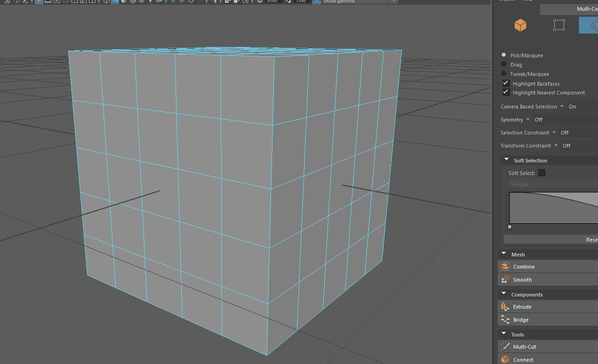598x364 pixels.
Task: Activate the highlighted Edge selection mode icon
Action: pos(589,25)
